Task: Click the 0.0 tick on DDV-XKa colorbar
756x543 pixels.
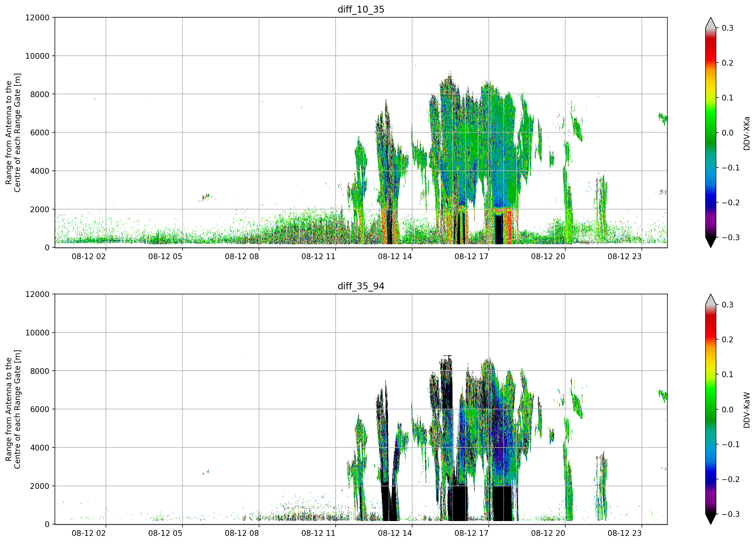Action: [727, 133]
